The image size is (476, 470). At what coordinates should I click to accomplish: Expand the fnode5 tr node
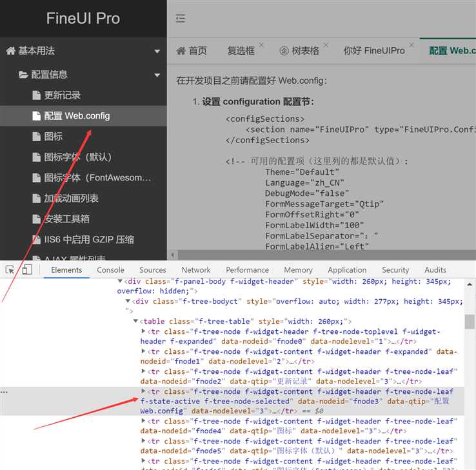tap(143, 440)
